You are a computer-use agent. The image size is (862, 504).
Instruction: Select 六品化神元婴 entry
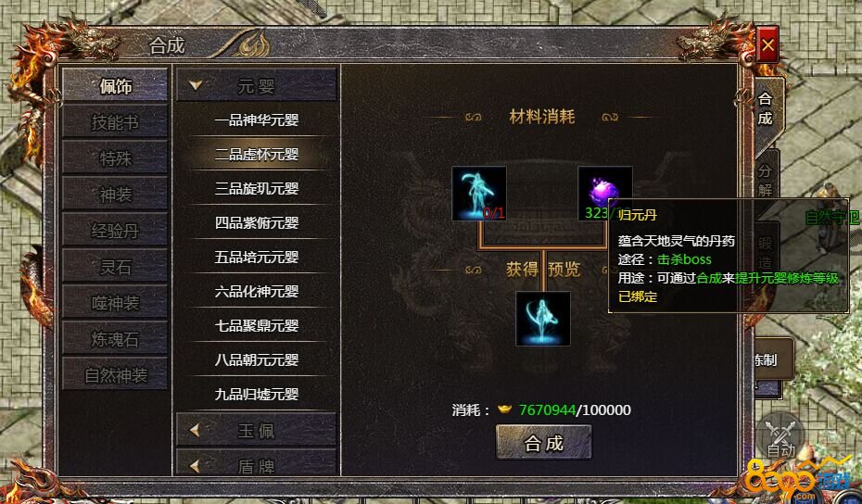256,291
